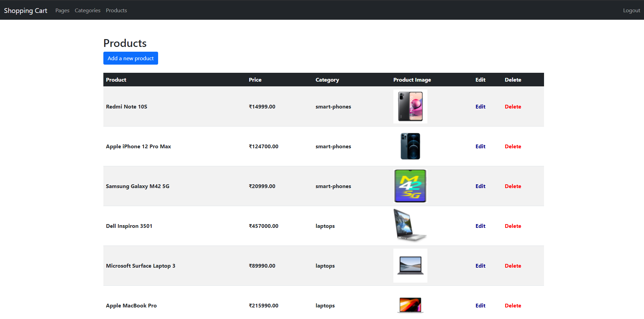Click the Add a new product button

(x=131, y=58)
